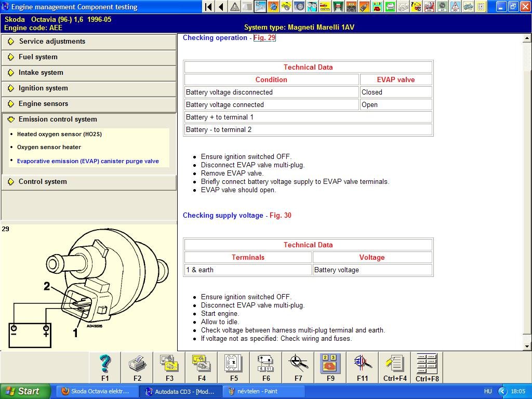The height and width of the screenshot is (399, 532).
Task: Switch to névtelen - Paint taskbar window
Action: tap(264, 392)
